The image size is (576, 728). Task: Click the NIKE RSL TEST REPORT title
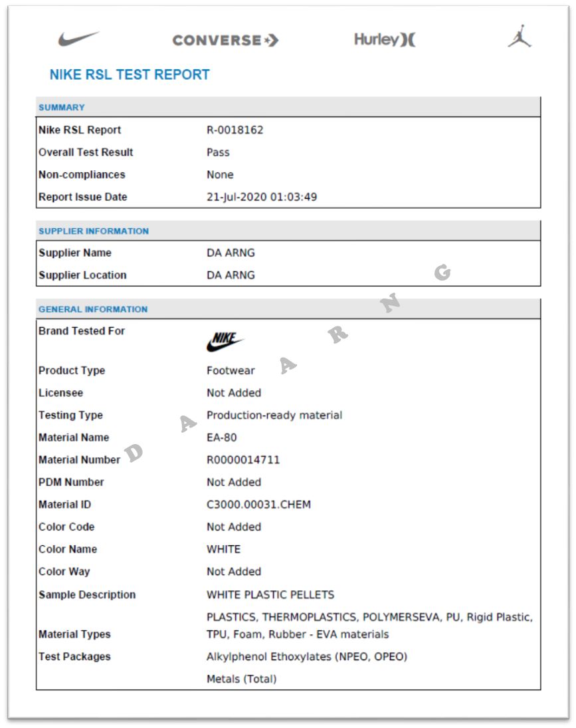point(130,74)
